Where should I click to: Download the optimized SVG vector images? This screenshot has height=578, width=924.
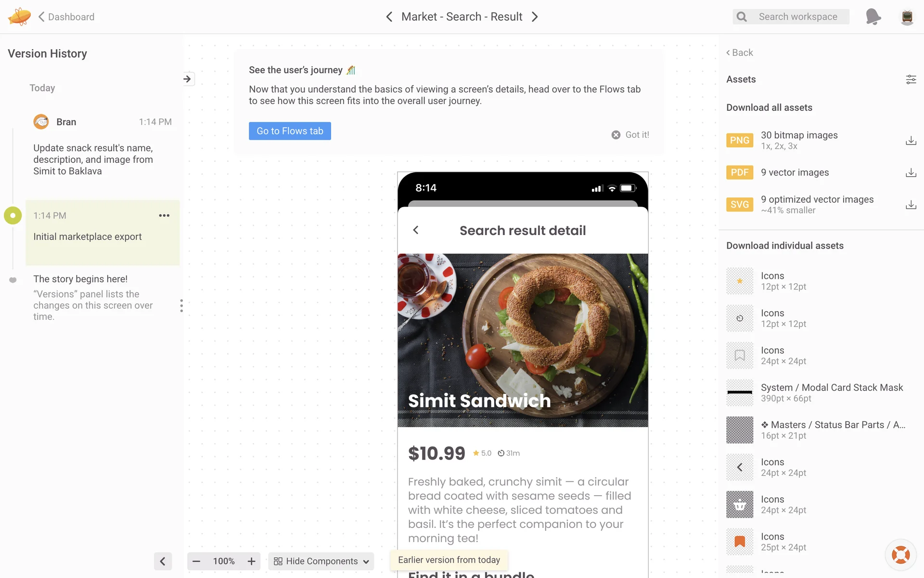click(x=911, y=205)
